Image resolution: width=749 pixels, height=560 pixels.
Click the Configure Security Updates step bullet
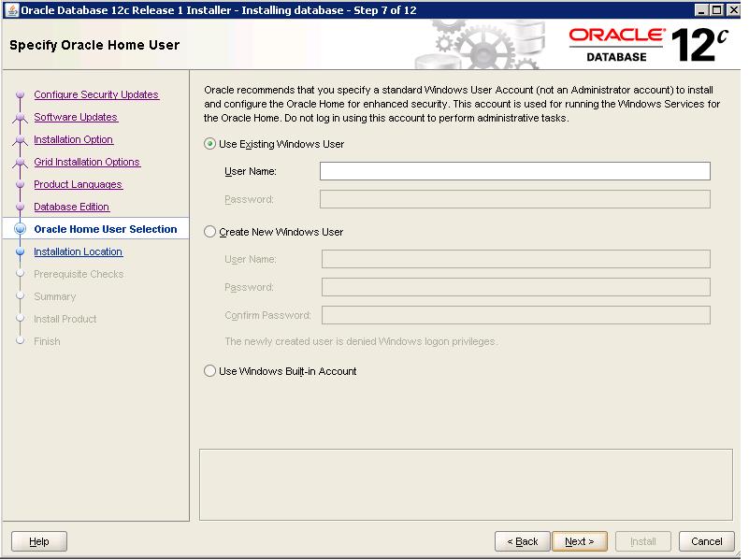pos(19,95)
